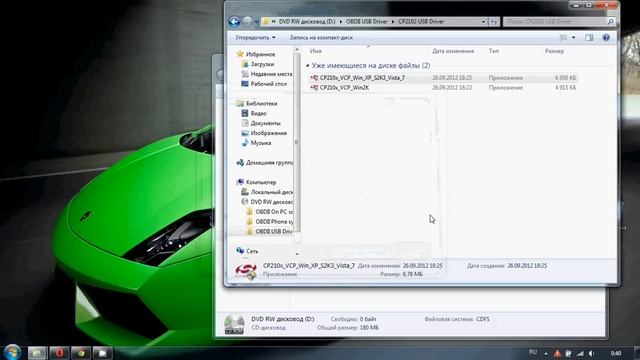Screen dimensions: 640x360
Task: Click the search magnifier icon
Action: point(611,22)
